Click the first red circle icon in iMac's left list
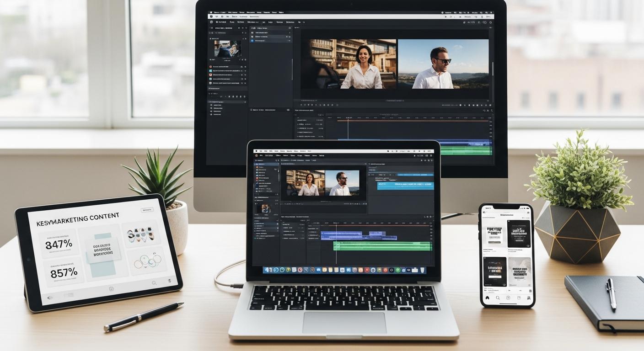Viewport: 644px width, 351px height. pyautogui.click(x=211, y=66)
